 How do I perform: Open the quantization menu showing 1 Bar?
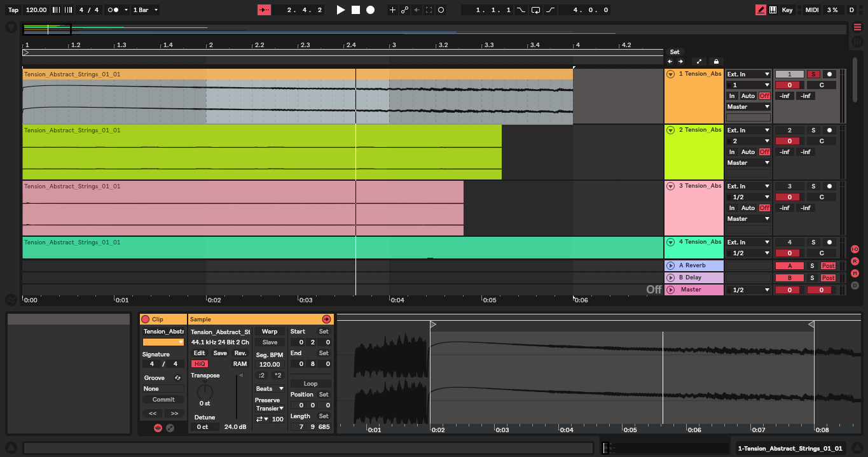146,10
